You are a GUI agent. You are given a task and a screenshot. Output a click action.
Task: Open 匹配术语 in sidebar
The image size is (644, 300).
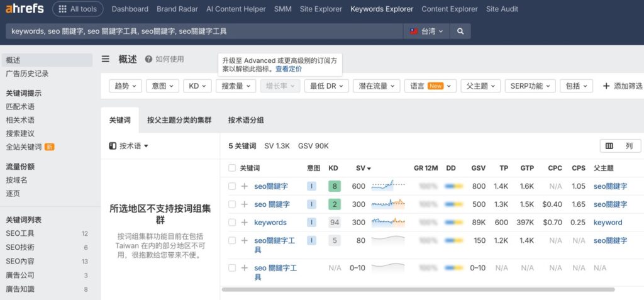pyautogui.click(x=20, y=107)
